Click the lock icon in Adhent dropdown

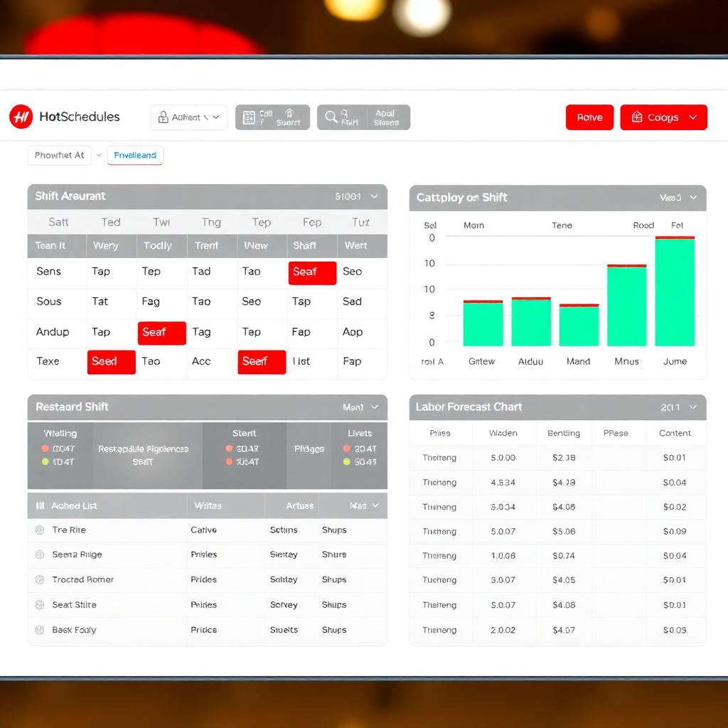coord(163,117)
